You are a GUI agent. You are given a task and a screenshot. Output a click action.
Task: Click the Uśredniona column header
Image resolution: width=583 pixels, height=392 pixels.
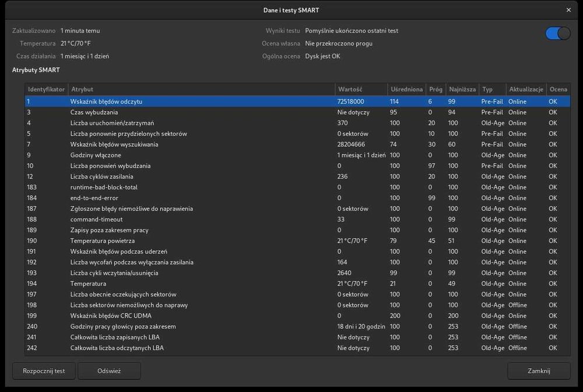(406, 89)
